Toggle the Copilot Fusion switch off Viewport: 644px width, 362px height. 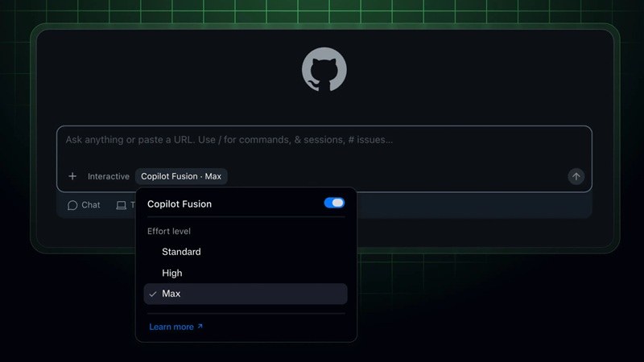click(x=334, y=203)
